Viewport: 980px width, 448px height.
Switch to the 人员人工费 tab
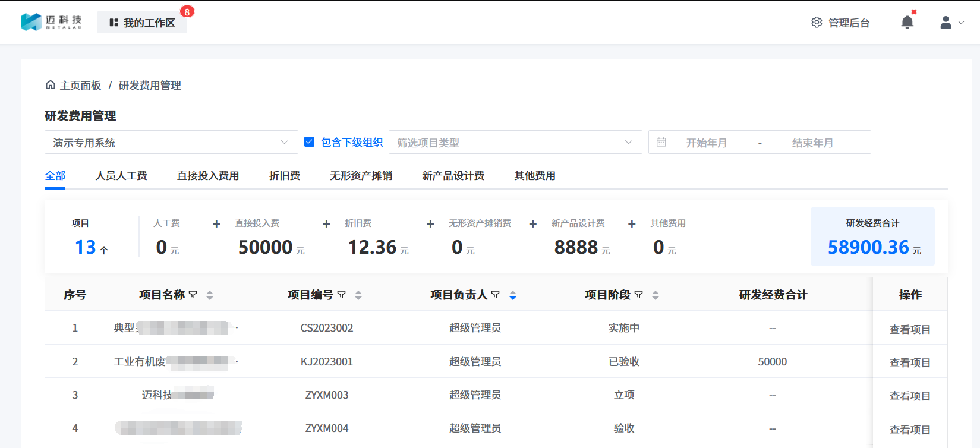point(121,176)
